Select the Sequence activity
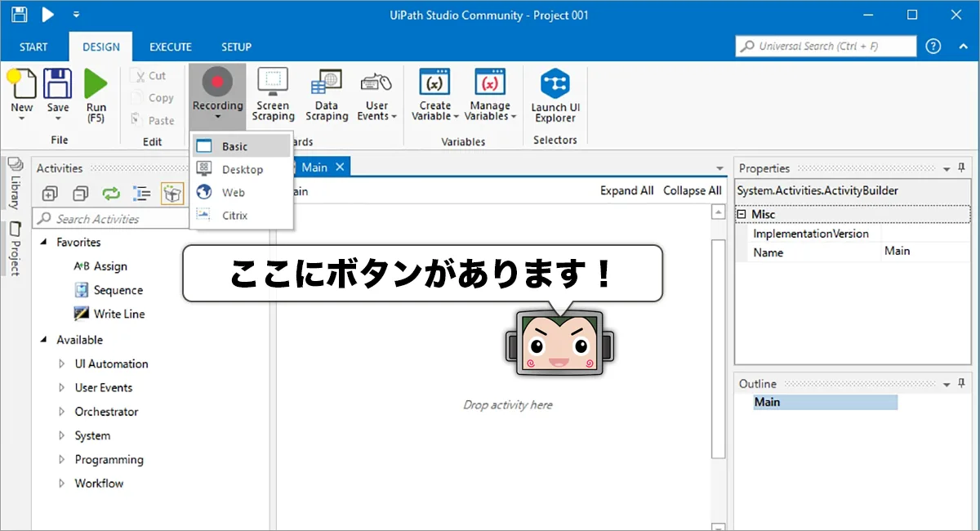This screenshot has width=980, height=531. [x=108, y=290]
